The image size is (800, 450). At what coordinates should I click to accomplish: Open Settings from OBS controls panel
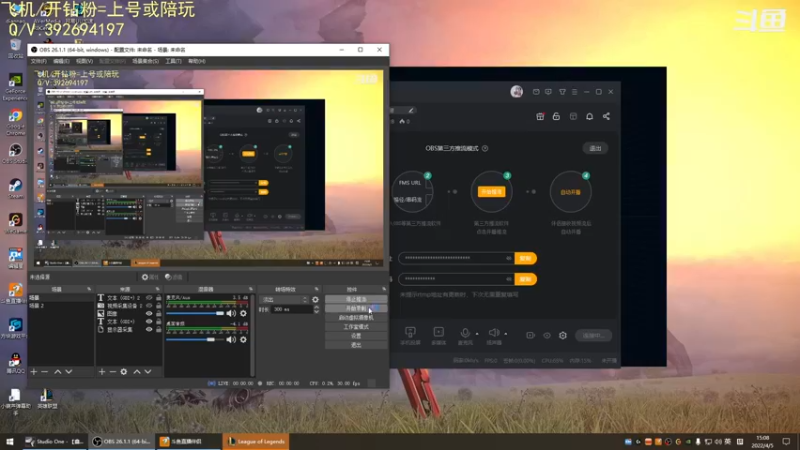coord(356,336)
